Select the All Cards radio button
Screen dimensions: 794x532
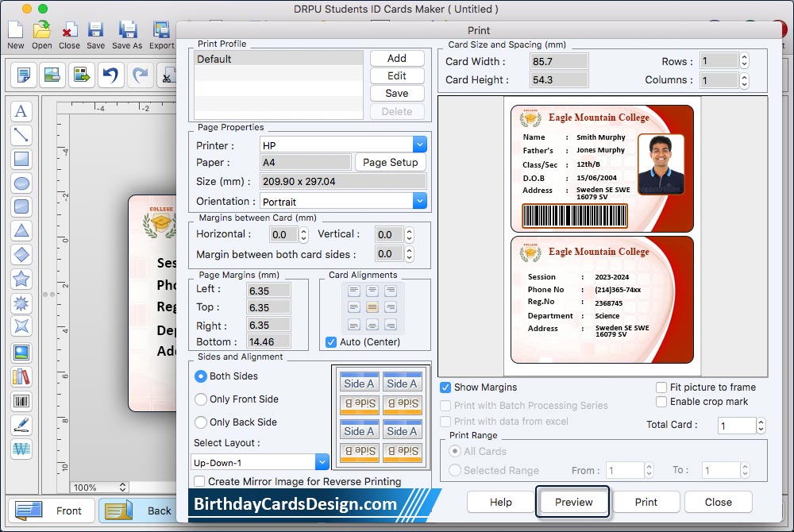[455, 451]
